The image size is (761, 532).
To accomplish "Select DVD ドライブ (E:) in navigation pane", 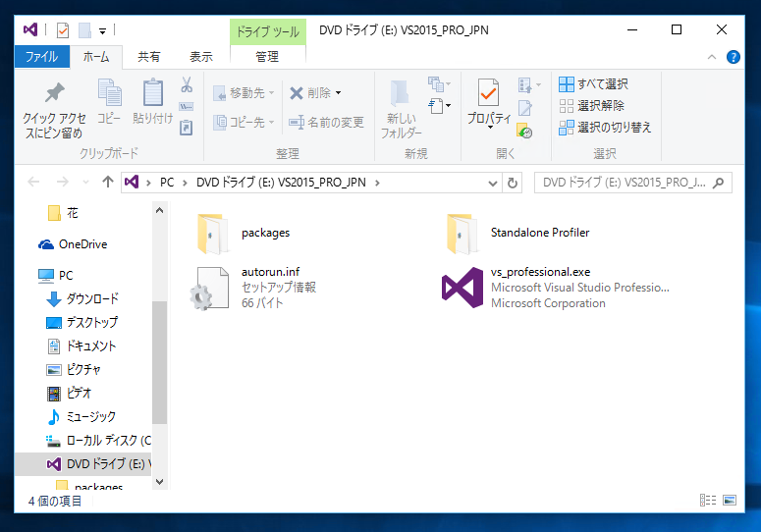I will point(83,464).
